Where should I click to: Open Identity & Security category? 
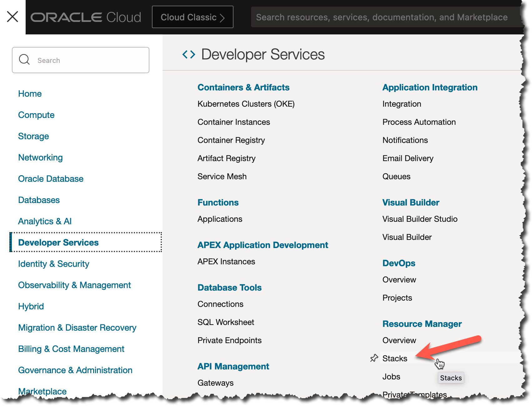point(53,264)
